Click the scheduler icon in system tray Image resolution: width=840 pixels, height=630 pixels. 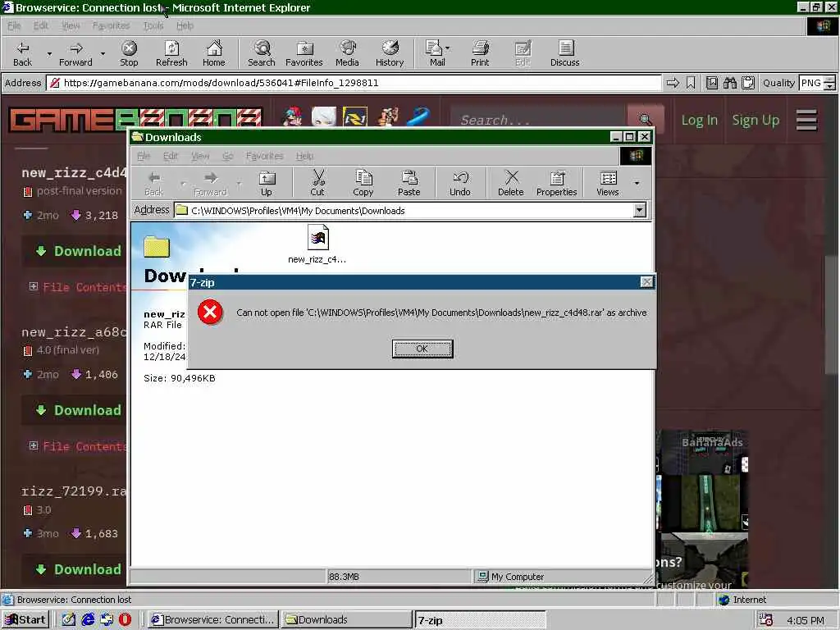coord(766,620)
